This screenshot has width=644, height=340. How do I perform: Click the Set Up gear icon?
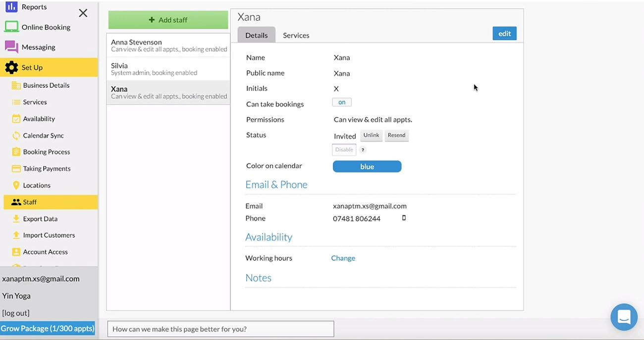tap(11, 67)
